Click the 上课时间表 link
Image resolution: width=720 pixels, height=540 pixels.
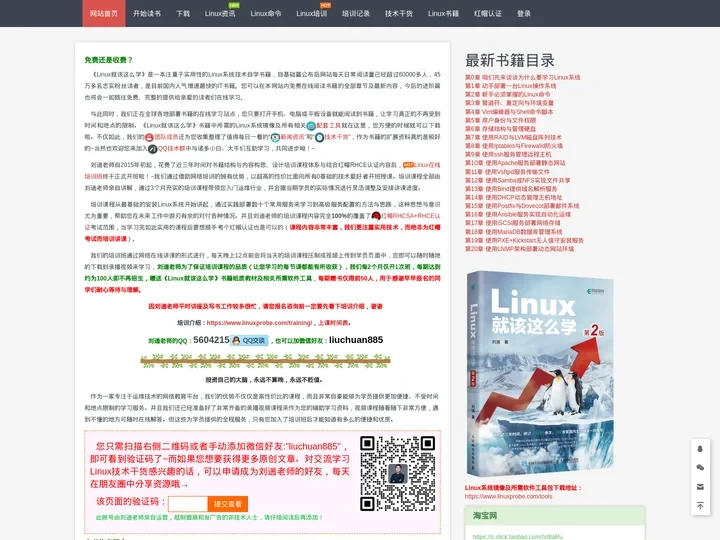pyautogui.click(x=333, y=323)
